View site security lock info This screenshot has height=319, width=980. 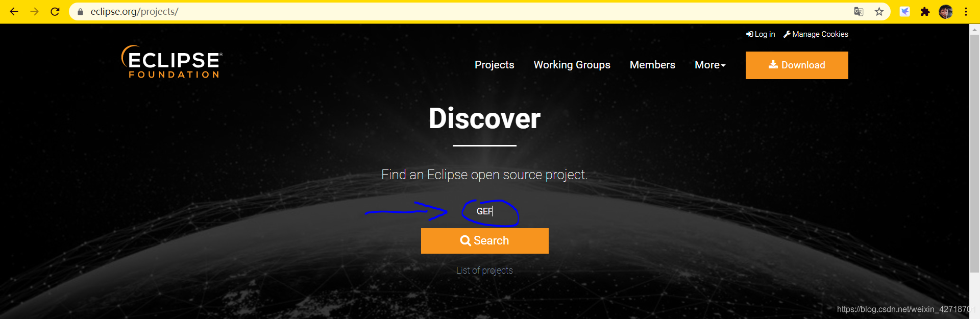point(80,11)
